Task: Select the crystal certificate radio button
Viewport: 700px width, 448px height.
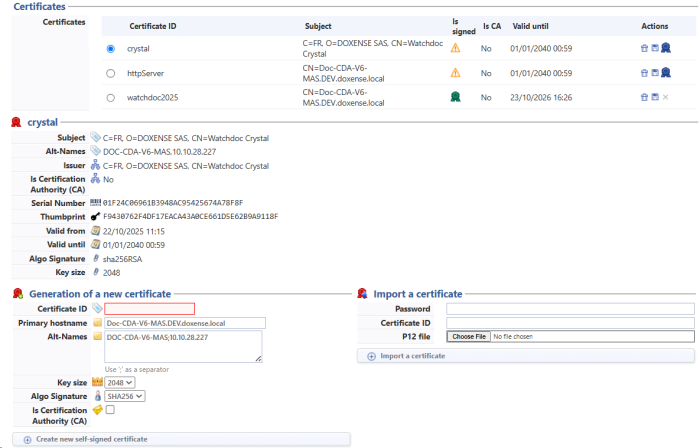Action: [x=110, y=48]
